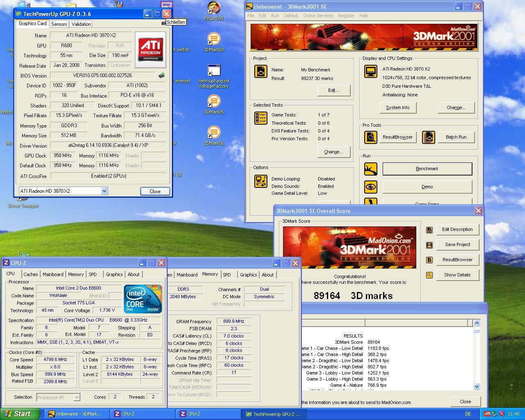Switch to TechPowerUp GPU-Z taskbar button

(274, 414)
